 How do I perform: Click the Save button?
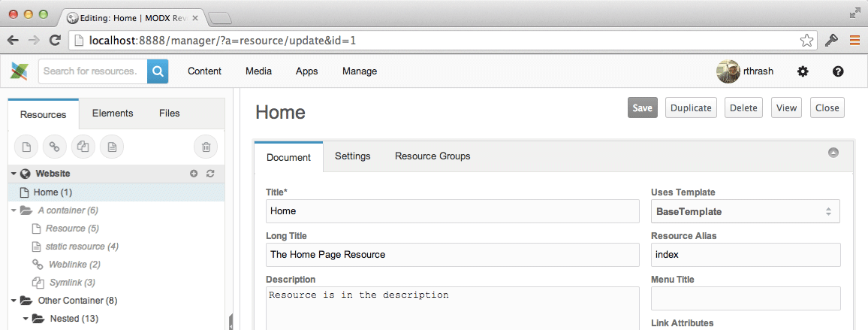click(643, 107)
